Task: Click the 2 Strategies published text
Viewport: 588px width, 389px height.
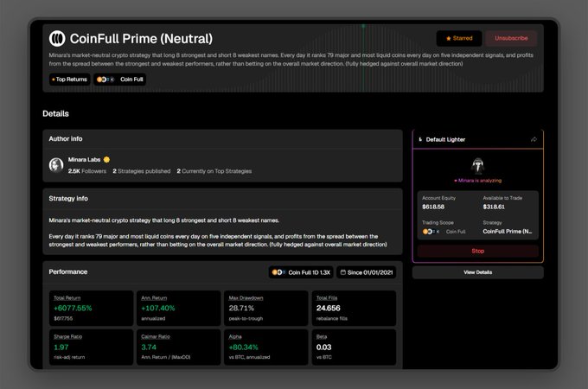Action: pyautogui.click(x=141, y=171)
